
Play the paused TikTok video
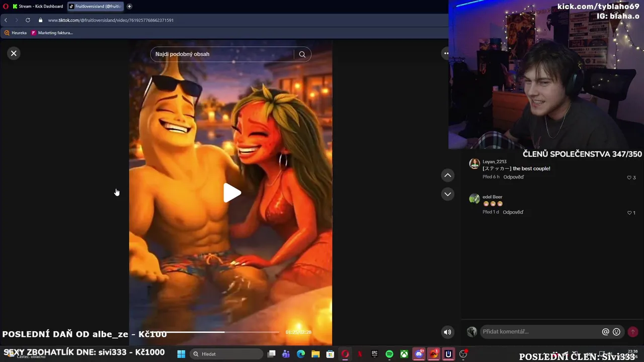pos(232,193)
